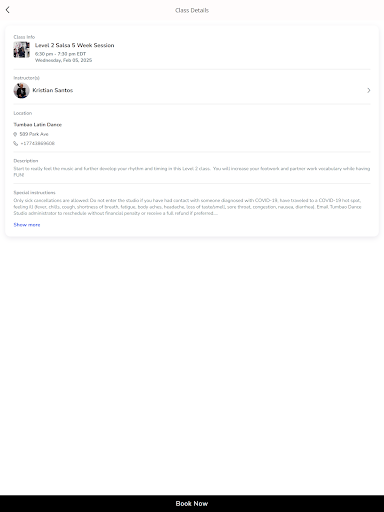Click the Description paragraph text
The height and width of the screenshot is (512, 384).
tap(192, 172)
